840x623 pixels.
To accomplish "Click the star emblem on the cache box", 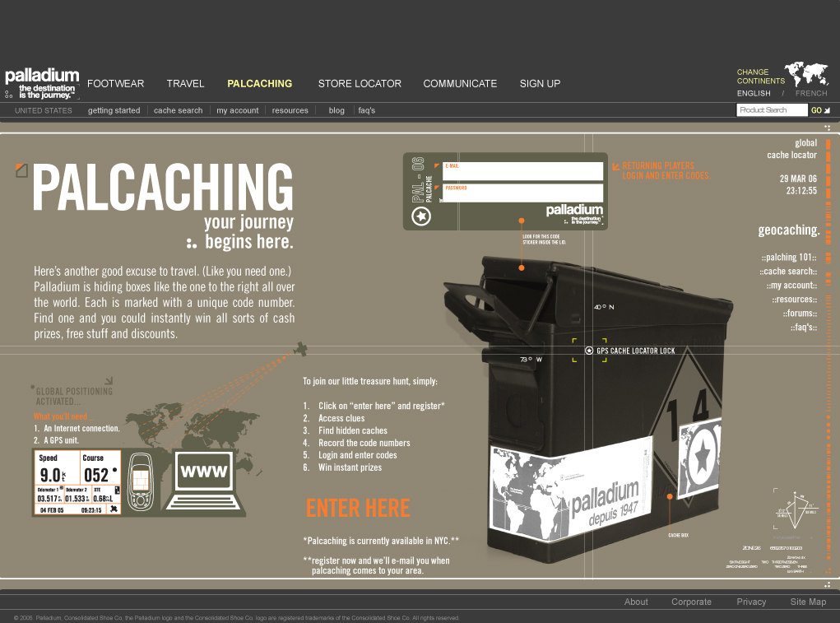I will 701,457.
